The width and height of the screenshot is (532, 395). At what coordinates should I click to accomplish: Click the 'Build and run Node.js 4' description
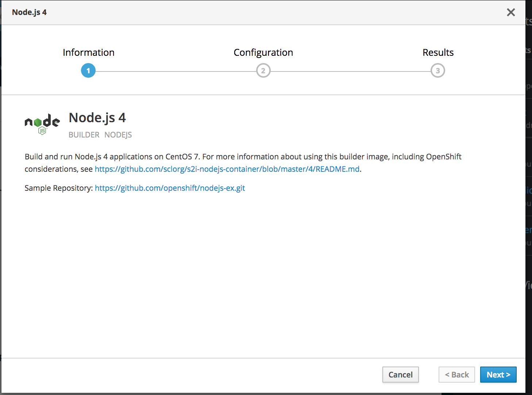243,163
